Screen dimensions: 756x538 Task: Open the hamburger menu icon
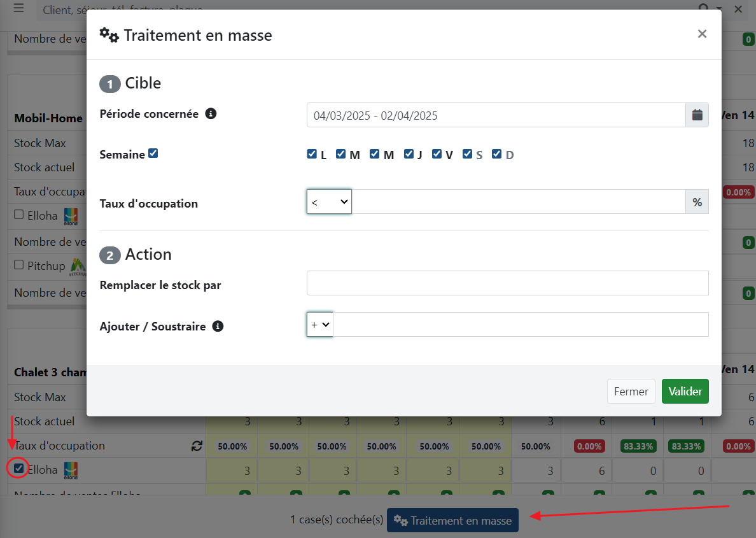click(x=18, y=8)
